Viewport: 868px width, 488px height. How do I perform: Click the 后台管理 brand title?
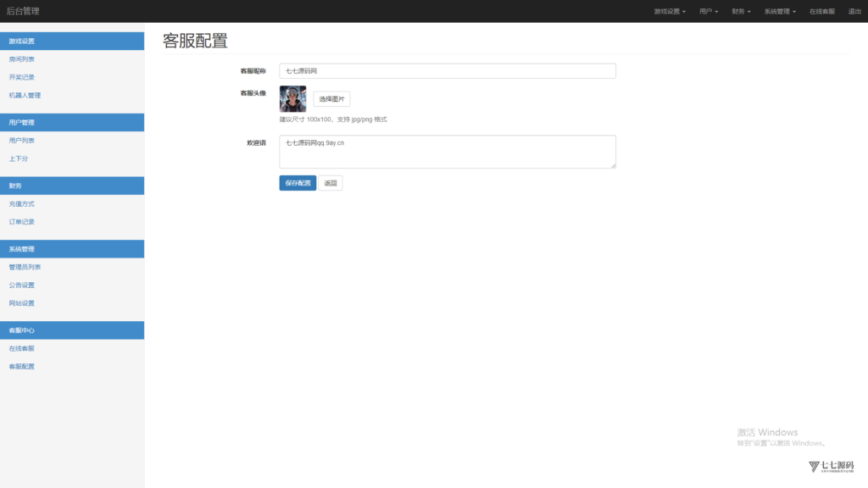click(23, 11)
